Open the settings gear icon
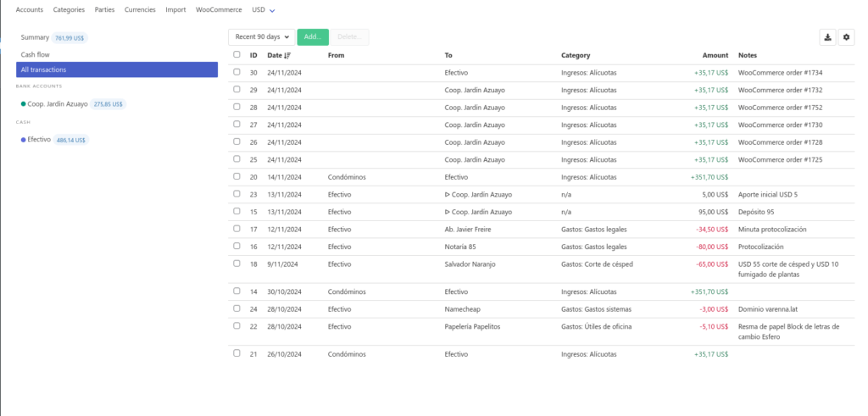This screenshot has height=416, width=868. click(845, 37)
